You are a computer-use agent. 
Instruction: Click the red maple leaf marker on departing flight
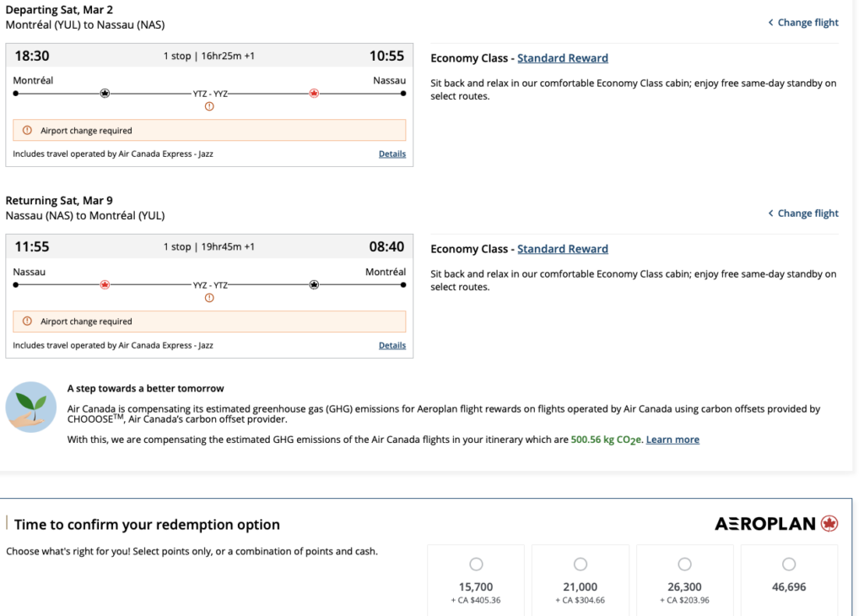(x=314, y=94)
